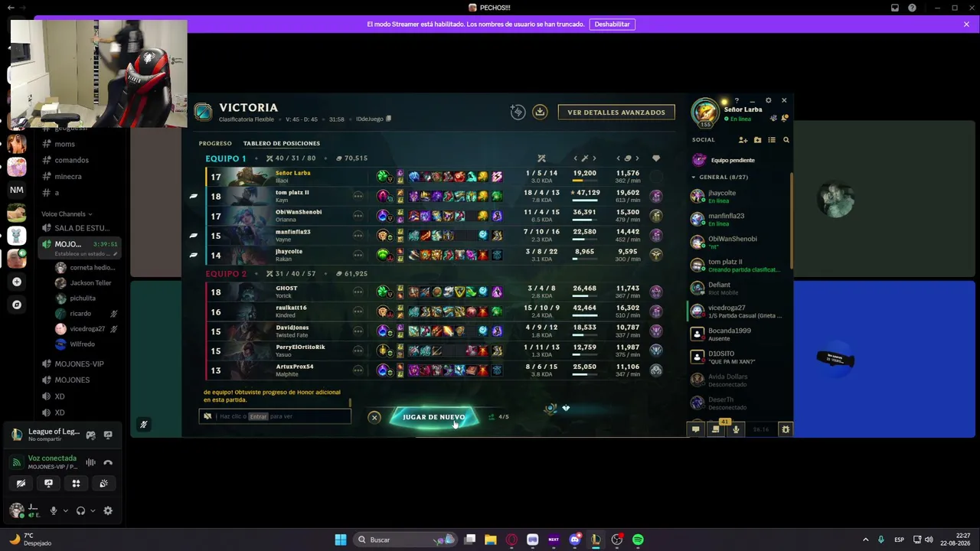980x551 pixels.
Task: Open chat window in social footer
Action: click(x=695, y=429)
